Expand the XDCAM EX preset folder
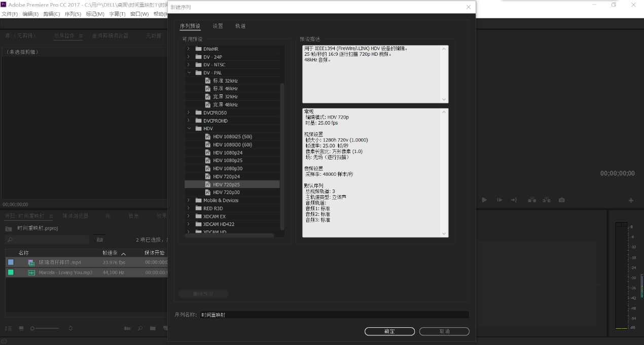Image resolution: width=644 pixels, height=345 pixels. 189,216
